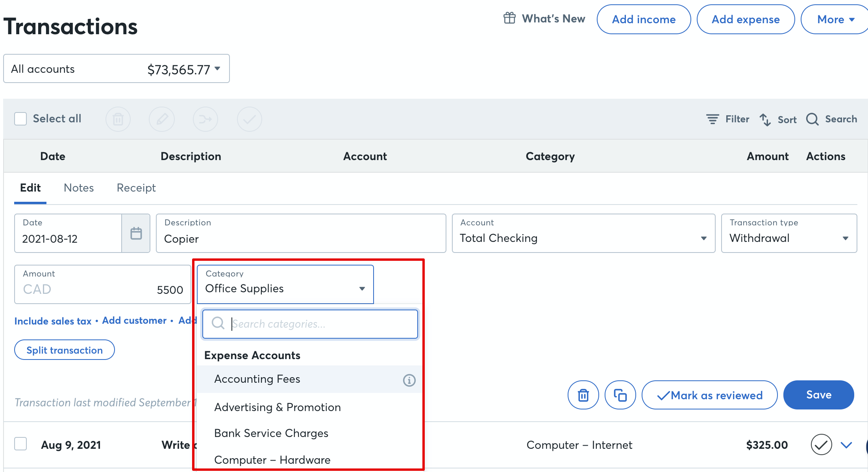Viewport: 868px width, 472px height.
Task: Click the info icon beside Accounting Fees
Action: (x=409, y=380)
